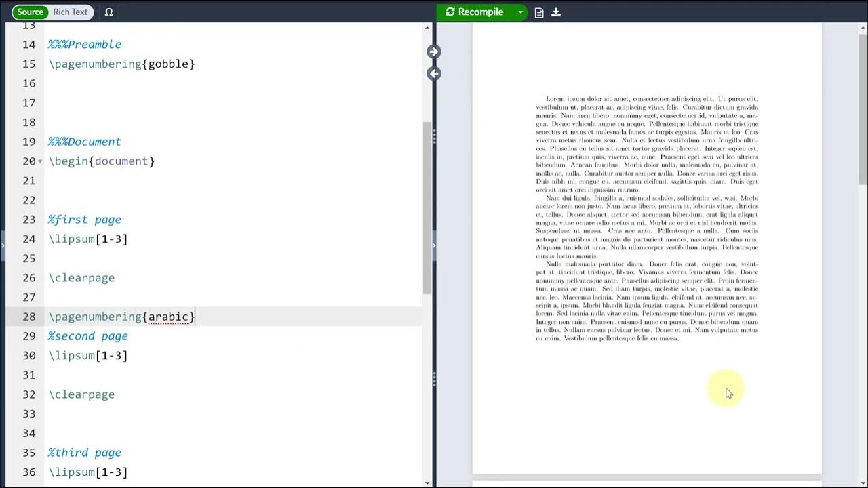
Task: Click the %first page comment
Action: [x=85, y=220]
